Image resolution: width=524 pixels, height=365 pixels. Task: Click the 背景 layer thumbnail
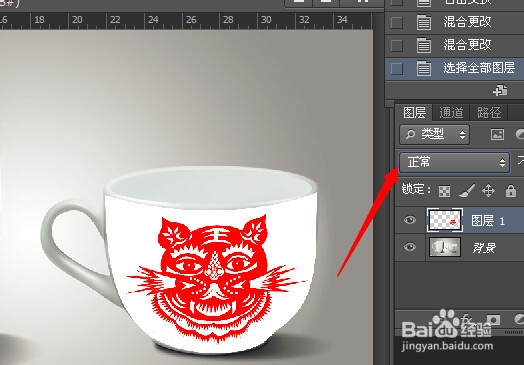pyautogui.click(x=445, y=247)
